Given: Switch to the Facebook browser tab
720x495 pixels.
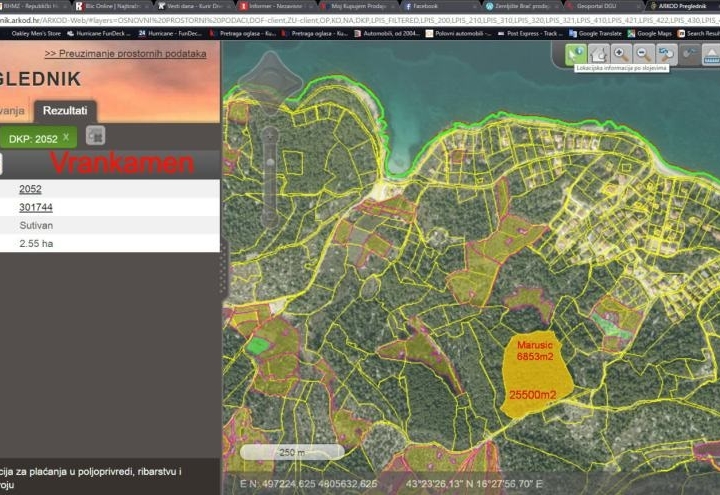Looking at the screenshot, I should pyautogui.click(x=425, y=6).
